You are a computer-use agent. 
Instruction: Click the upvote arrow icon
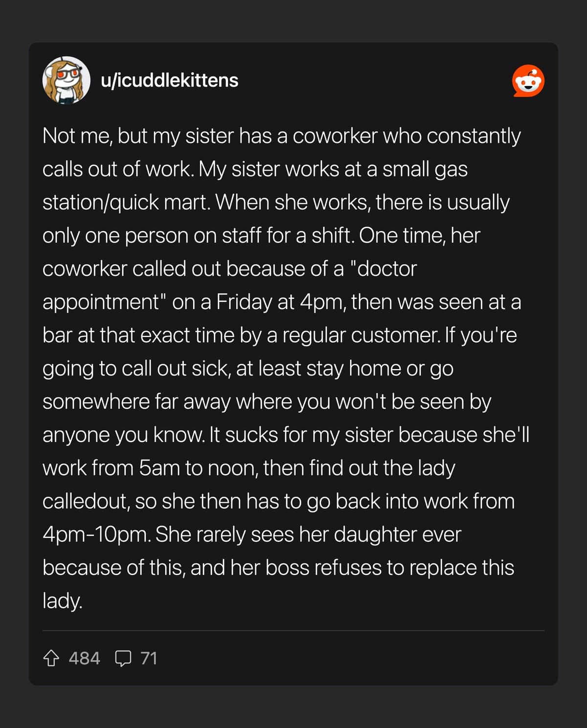[51, 658]
